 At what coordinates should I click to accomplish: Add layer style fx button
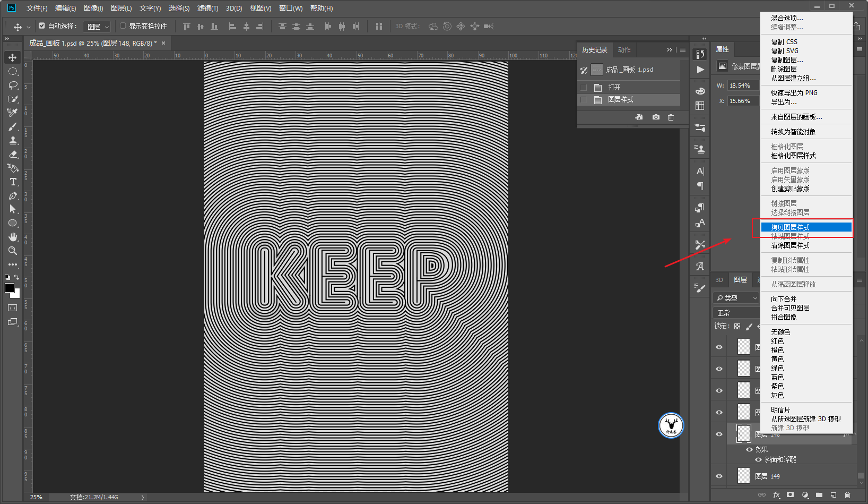776,495
